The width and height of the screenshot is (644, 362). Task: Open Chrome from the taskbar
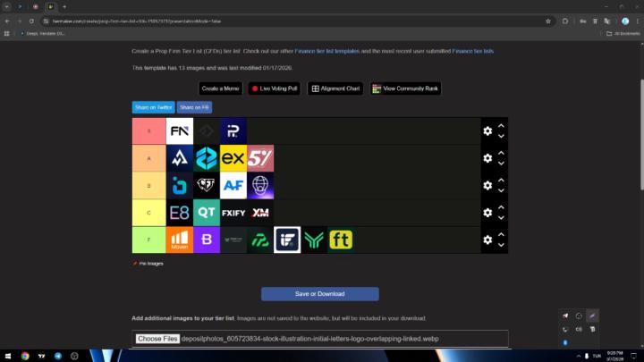(x=25, y=356)
